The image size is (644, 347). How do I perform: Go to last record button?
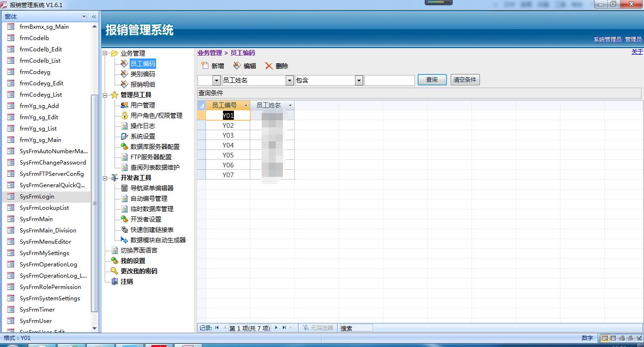pyautogui.click(x=284, y=328)
